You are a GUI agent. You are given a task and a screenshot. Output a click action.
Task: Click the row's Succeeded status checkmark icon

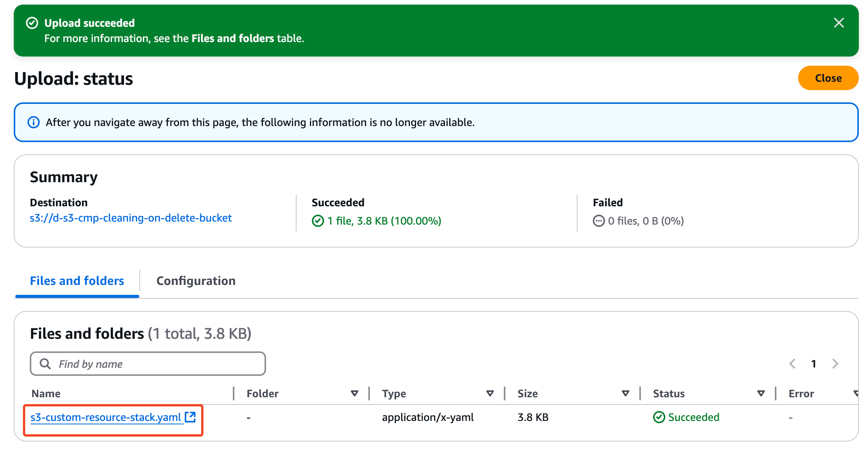point(659,417)
